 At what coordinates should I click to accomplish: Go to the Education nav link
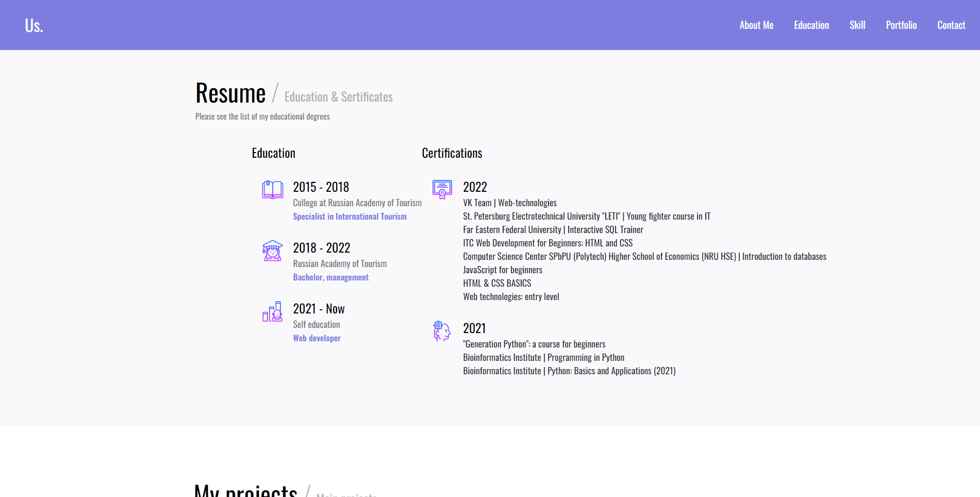click(811, 25)
